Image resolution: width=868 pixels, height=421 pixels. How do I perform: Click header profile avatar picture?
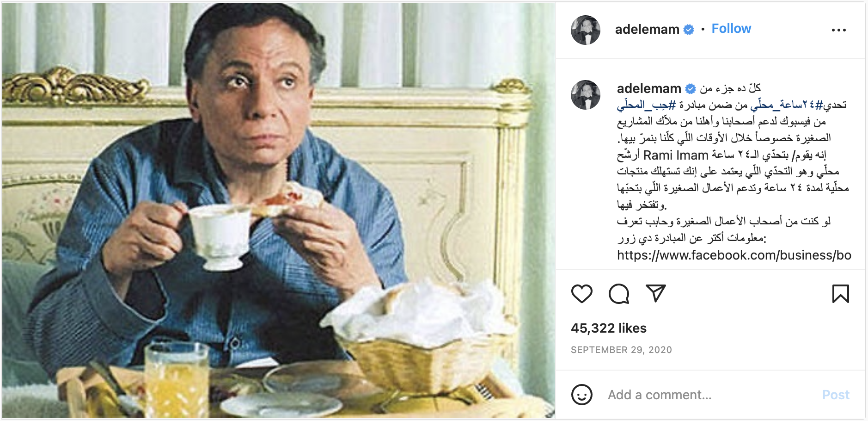tap(586, 30)
